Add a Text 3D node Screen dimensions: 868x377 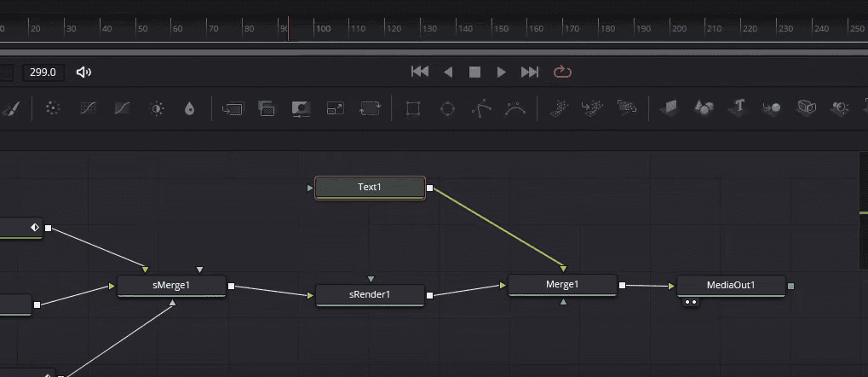(738, 107)
